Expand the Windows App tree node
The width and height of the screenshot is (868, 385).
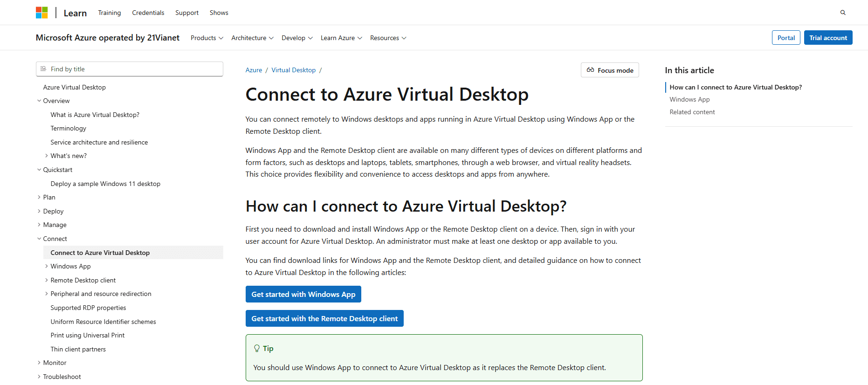click(47, 266)
